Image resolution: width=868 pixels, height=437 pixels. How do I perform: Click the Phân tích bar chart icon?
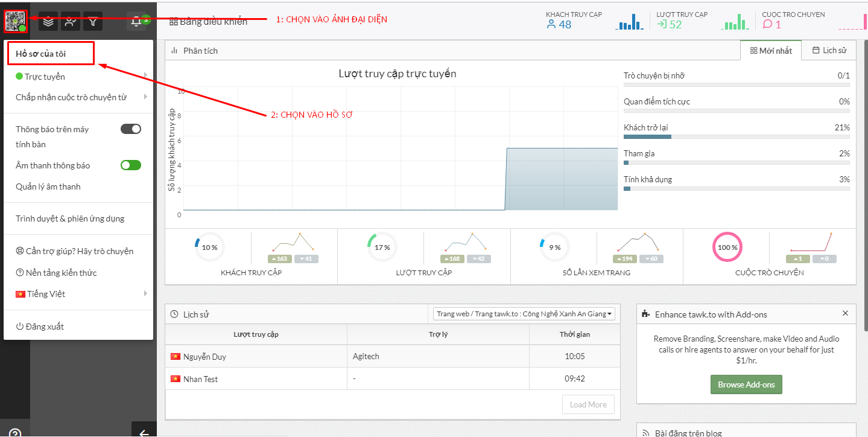(x=174, y=51)
